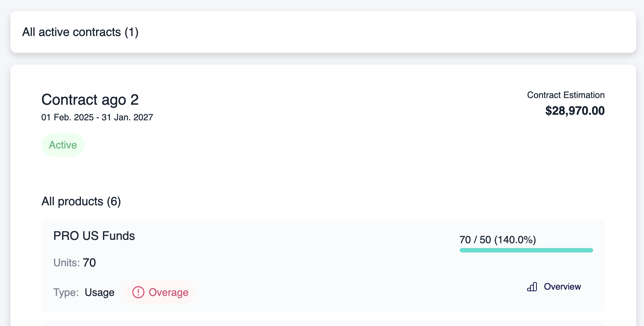
Task: Click the 70 / 50 (140.0%) usage text
Action: 497,239
